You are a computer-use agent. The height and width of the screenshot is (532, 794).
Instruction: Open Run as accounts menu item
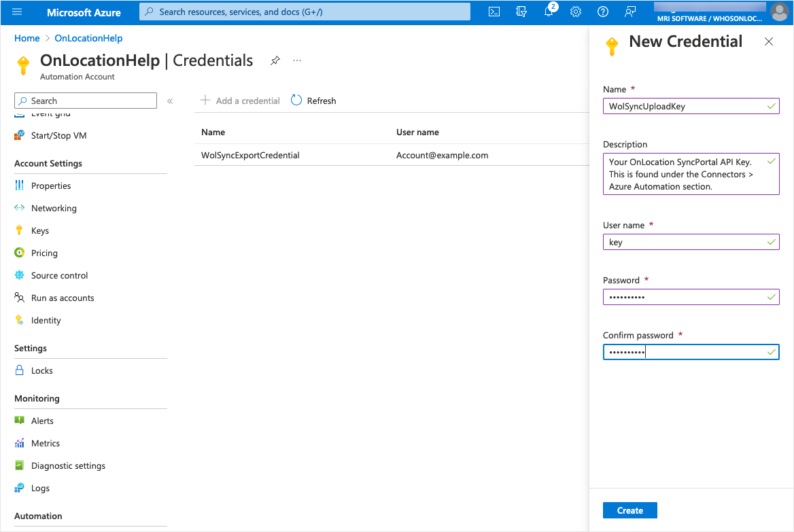[x=63, y=298]
